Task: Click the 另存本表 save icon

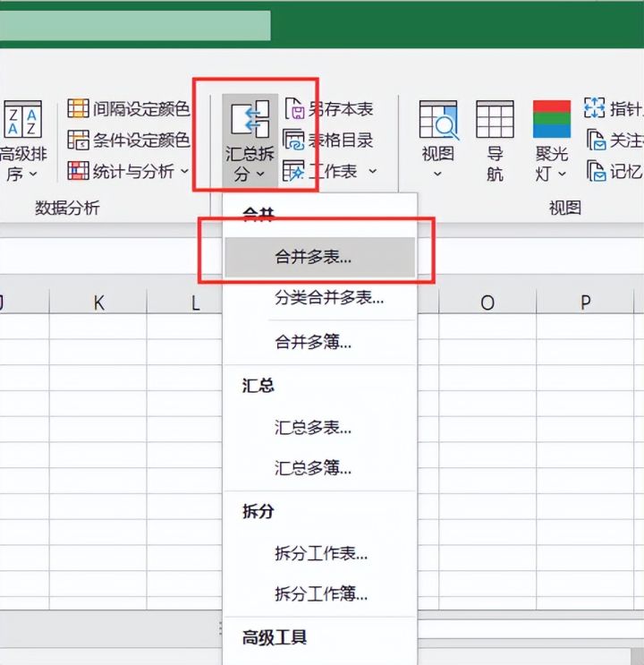Action: click(x=293, y=108)
